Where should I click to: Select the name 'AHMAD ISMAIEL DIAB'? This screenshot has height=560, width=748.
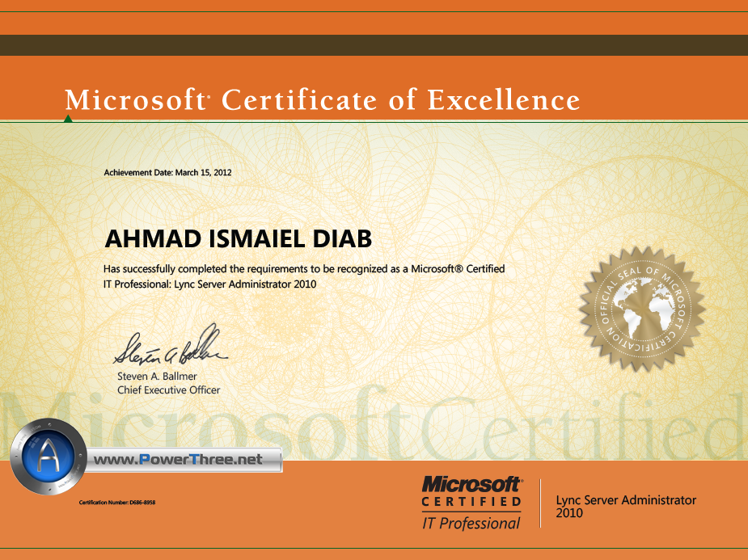238,238
